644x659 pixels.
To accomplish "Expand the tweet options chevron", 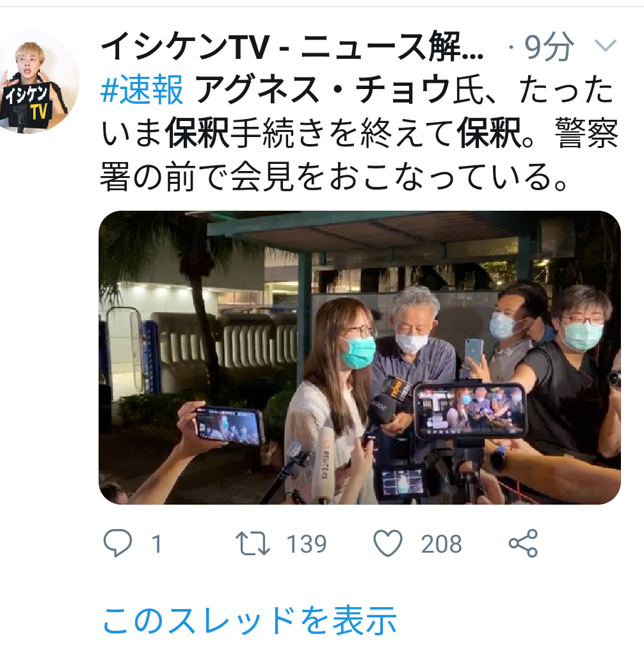I will click(606, 45).
